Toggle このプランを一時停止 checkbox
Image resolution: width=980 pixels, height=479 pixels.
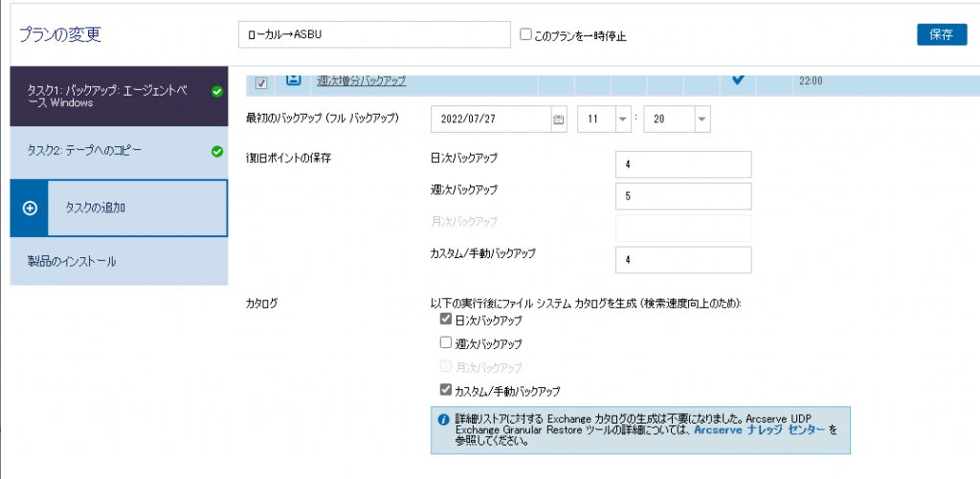tap(525, 35)
